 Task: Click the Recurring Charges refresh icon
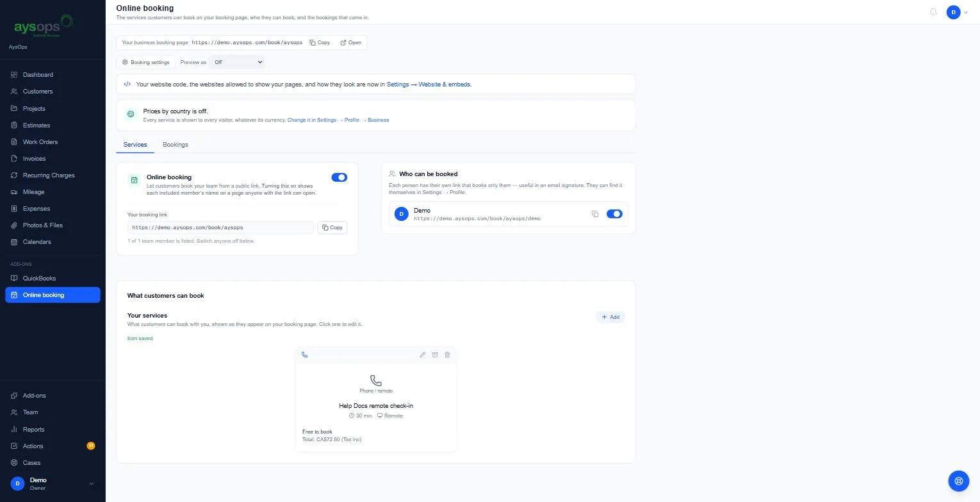click(x=14, y=175)
